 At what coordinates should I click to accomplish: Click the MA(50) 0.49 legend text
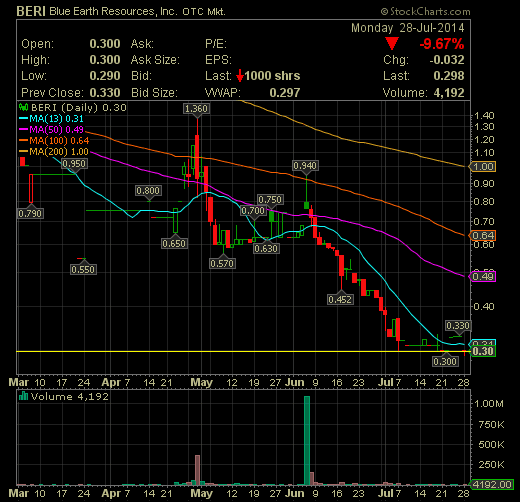coord(56,130)
